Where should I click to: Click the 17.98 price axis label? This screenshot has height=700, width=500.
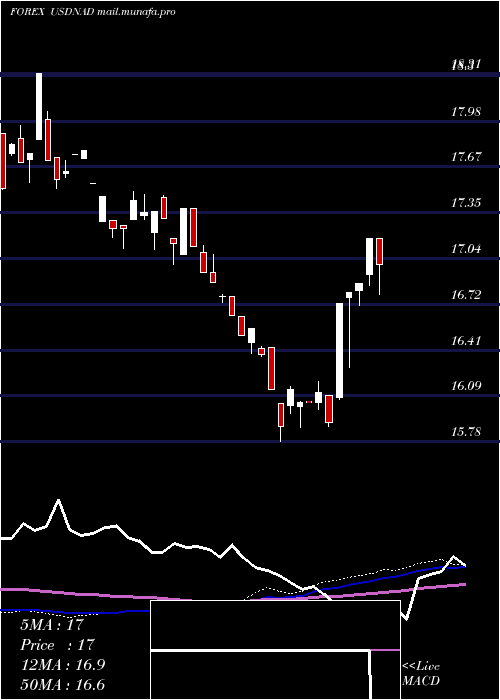pyautogui.click(x=466, y=111)
